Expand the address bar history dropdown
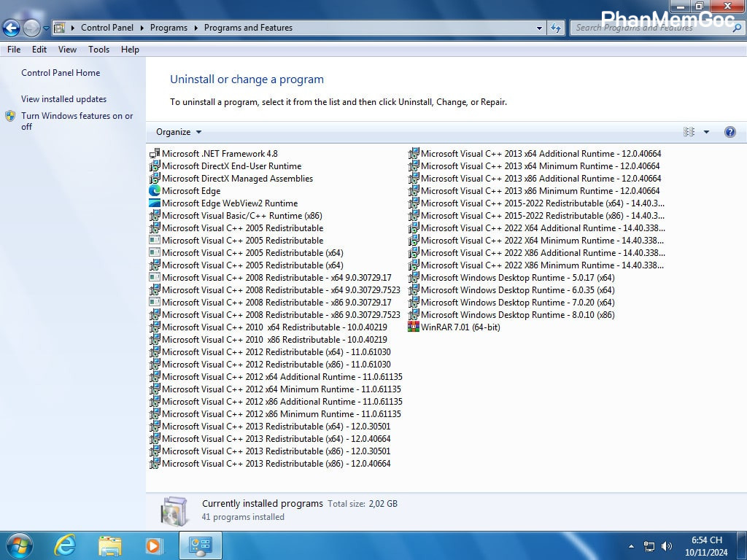 (x=539, y=28)
